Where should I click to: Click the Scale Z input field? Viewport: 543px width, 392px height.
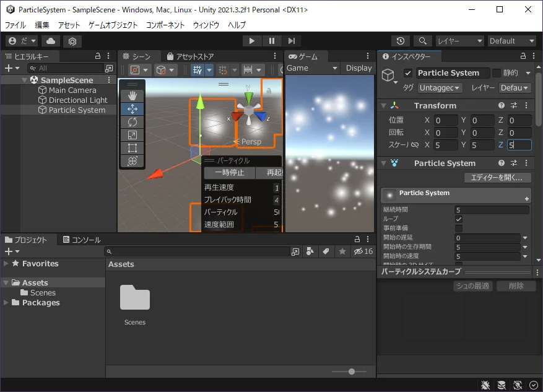point(519,145)
